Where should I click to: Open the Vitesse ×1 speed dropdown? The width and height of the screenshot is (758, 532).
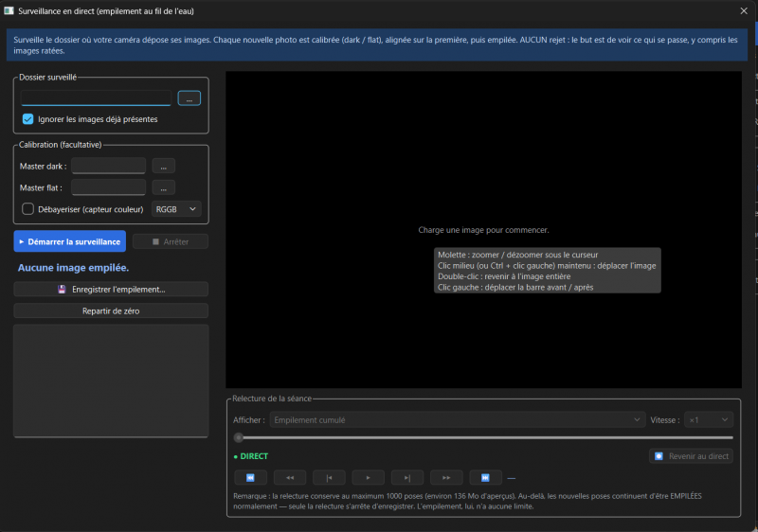click(x=709, y=420)
